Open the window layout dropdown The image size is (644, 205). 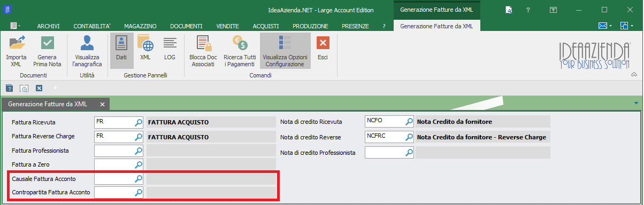click(627, 26)
